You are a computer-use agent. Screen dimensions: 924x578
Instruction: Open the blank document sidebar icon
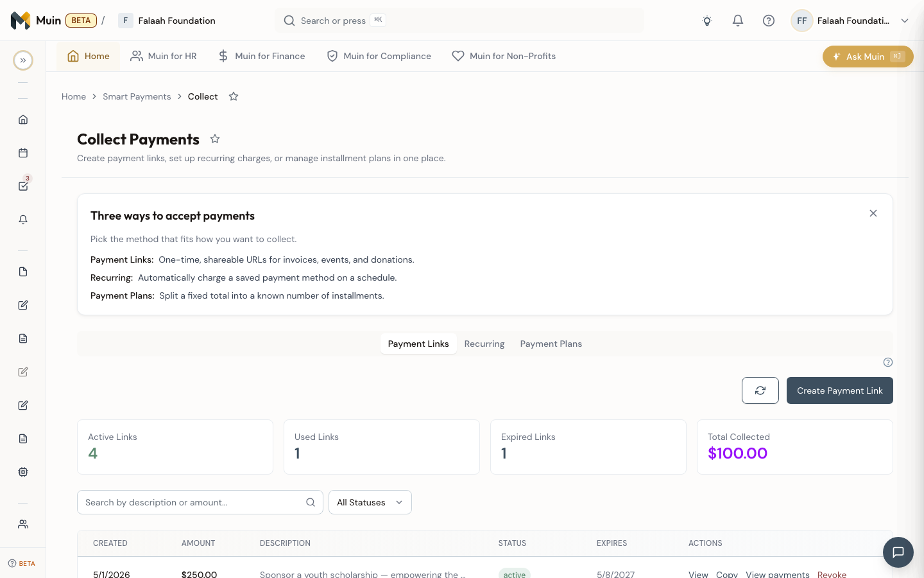point(23,272)
